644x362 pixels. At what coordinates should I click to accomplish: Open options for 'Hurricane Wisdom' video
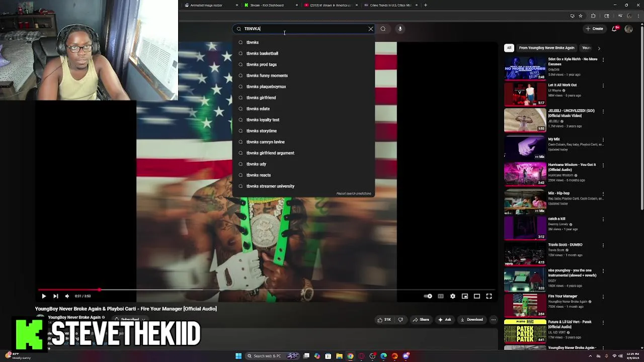pos(603,165)
